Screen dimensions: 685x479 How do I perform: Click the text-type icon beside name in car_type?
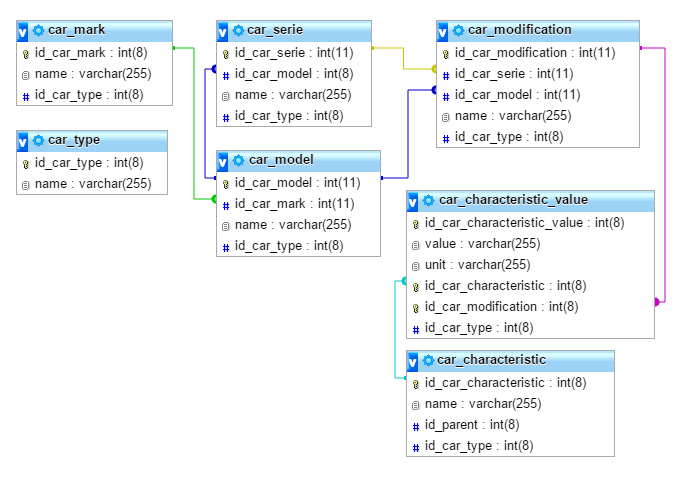(26, 185)
